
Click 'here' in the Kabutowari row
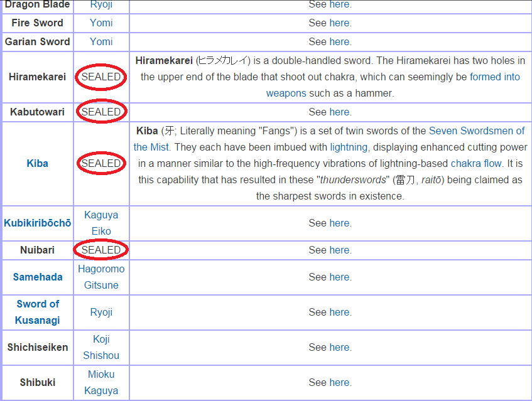340,112
